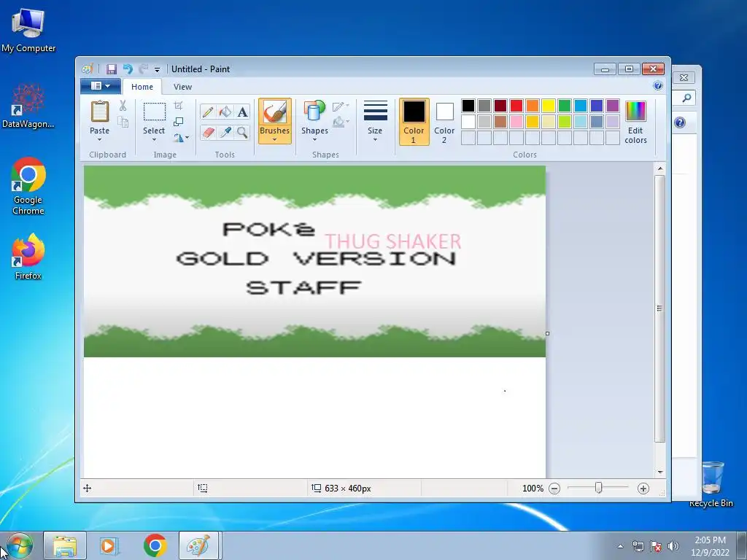Click the Paste clipboard icon
The width and height of the screenshot is (747, 560).
[99, 112]
